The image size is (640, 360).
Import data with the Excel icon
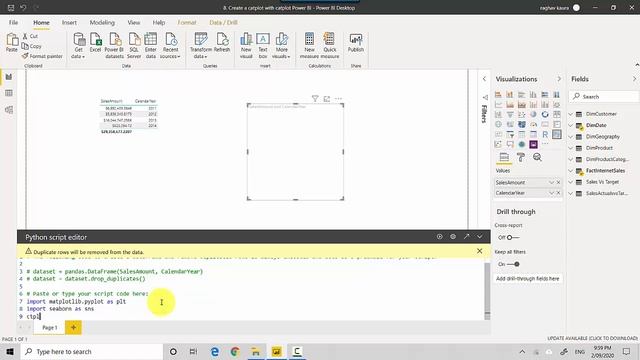pyautogui.click(x=96, y=42)
